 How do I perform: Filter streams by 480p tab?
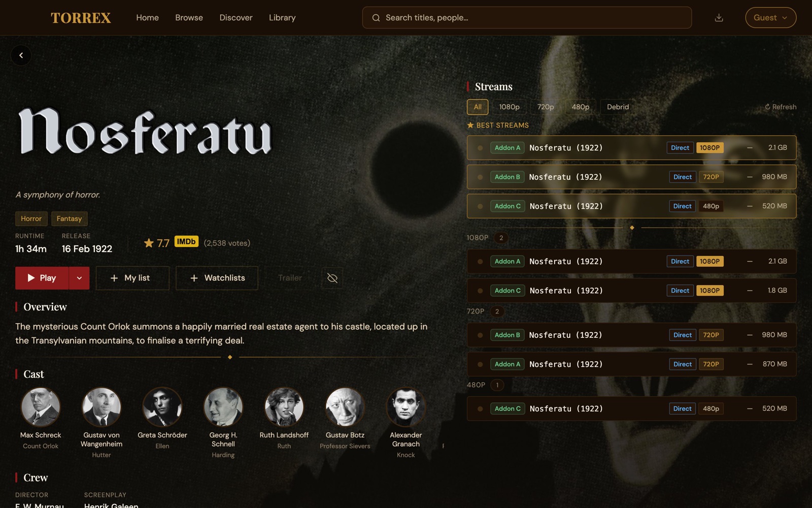click(581, 107)
